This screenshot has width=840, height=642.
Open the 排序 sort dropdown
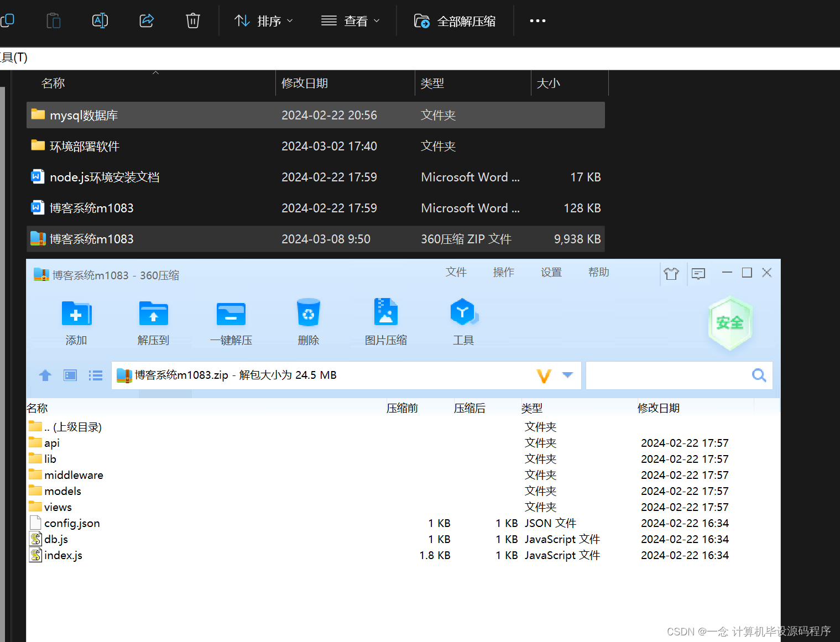(x=264, y=20)
